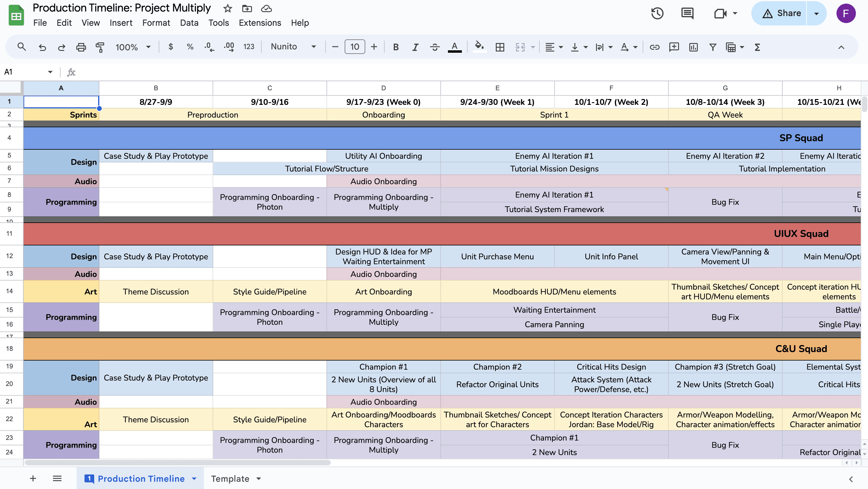Click the add new sheet plus button
The width and height of the screenshot is (868, 489).
(x=33, y=479)
